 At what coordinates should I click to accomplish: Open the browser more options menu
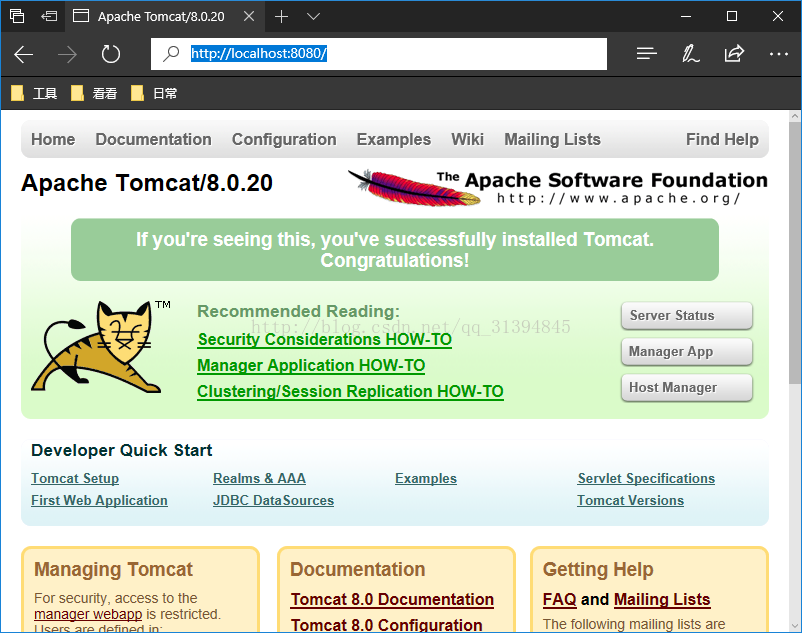tap(778, 54)
